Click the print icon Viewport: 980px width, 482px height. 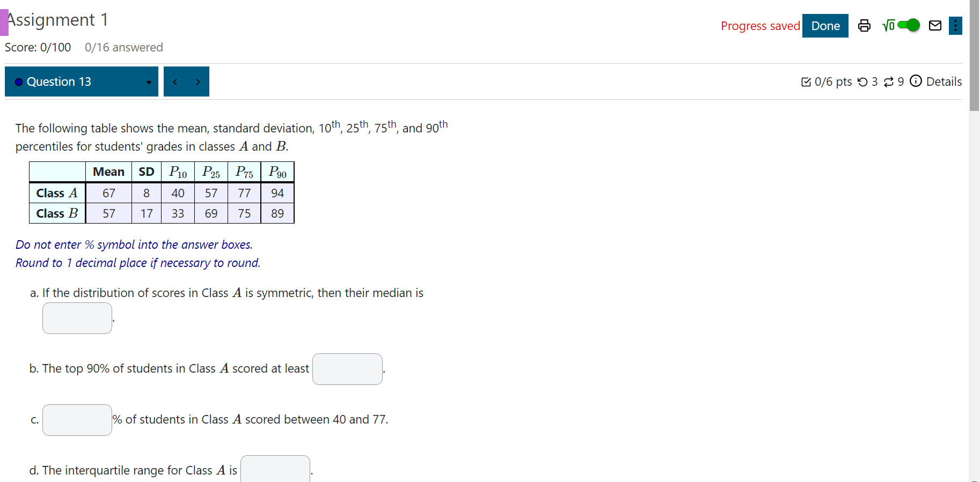[864, 25]
